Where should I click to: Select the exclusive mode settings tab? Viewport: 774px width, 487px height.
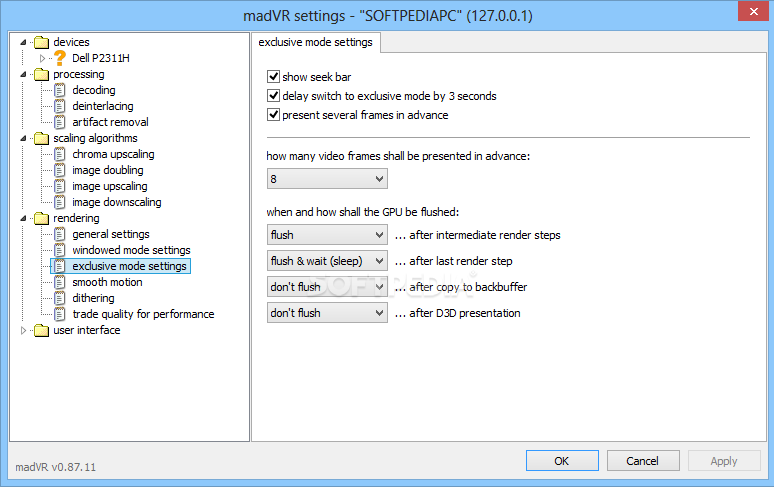click(x=315, y=42)
